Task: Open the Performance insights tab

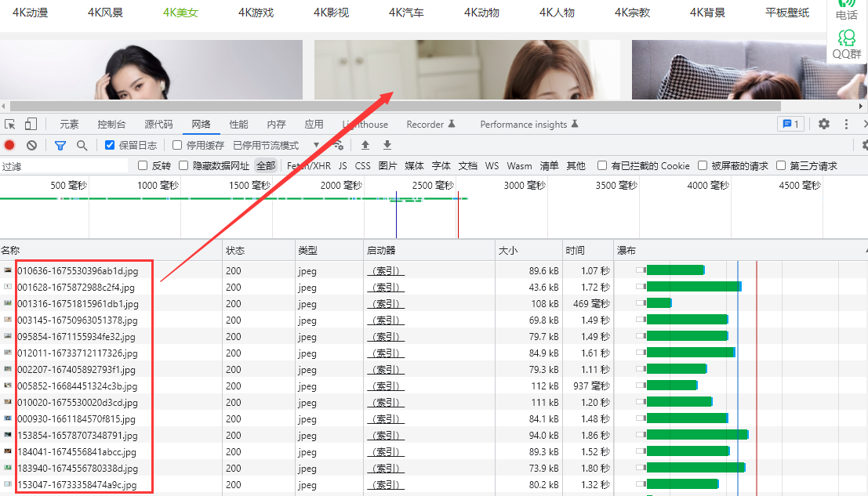Action: [x=528, y=125]
